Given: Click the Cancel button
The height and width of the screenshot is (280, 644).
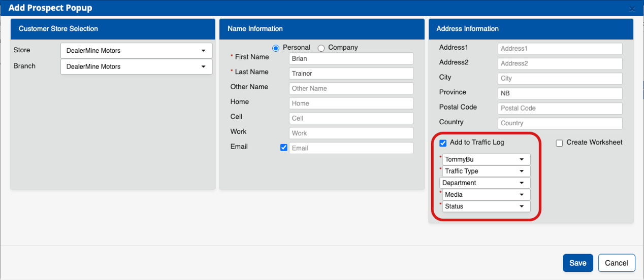Looking at the screenshot, I should (617, 263).
